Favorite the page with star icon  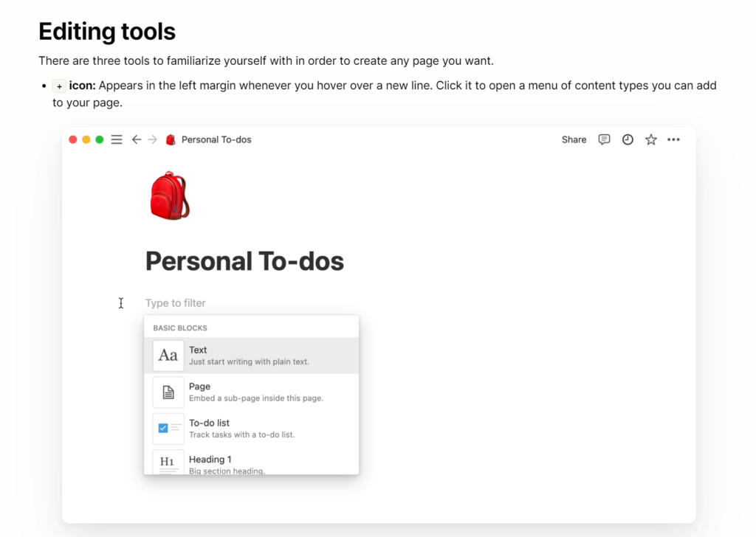(x=650, y=139)
